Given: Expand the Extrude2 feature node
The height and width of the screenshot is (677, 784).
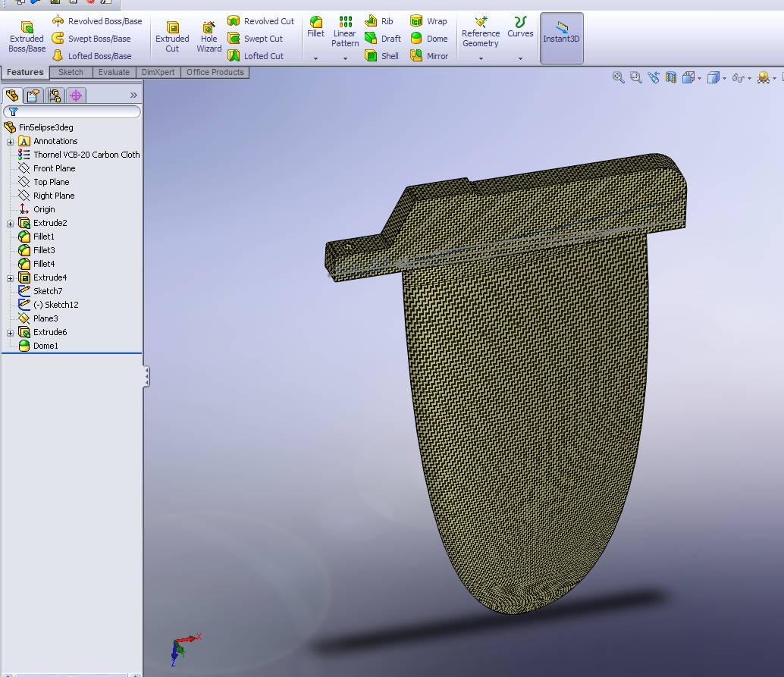Looking at the screenshot, I should [10, 223].
